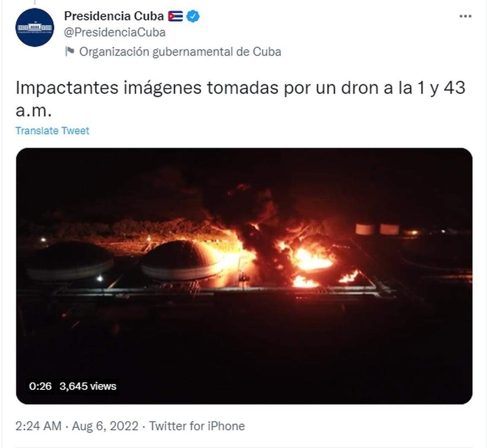The width and height of the screenshot is (487, 448).
Task: Open the 2:24 AM timestamp link
Action: 38,426
